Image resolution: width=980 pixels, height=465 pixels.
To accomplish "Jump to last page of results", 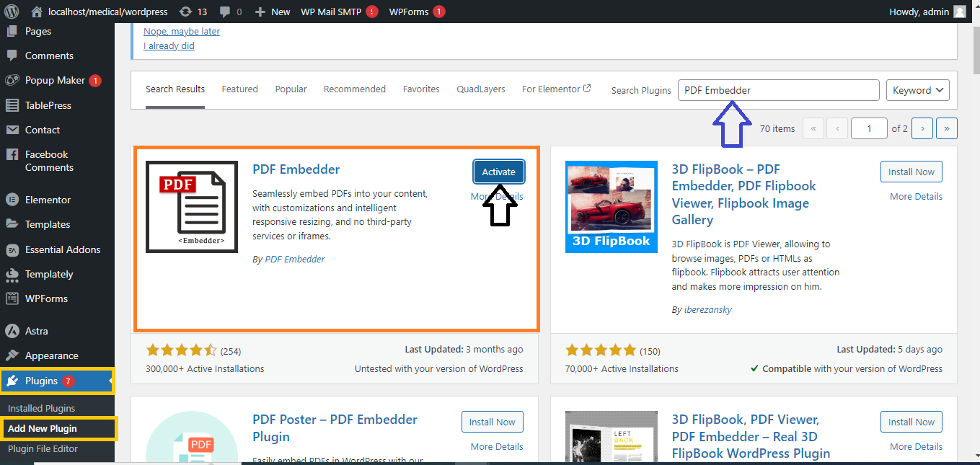I will tap(946, 128).
